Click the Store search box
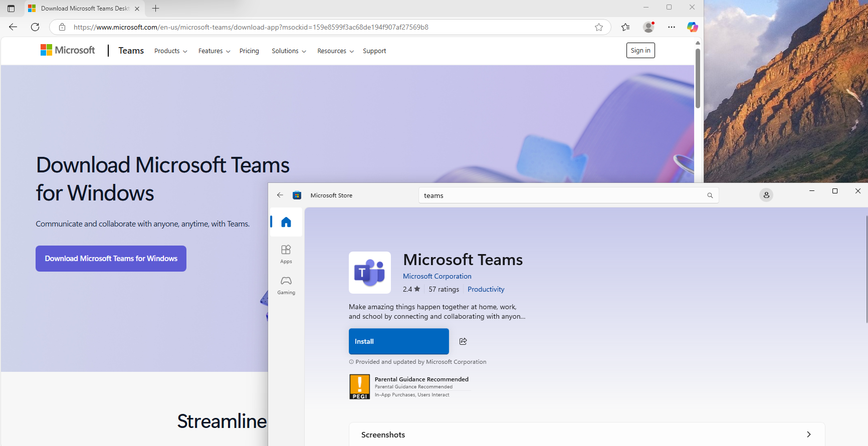This screenshot has width=868, height=446. click(x=568, y=195)
